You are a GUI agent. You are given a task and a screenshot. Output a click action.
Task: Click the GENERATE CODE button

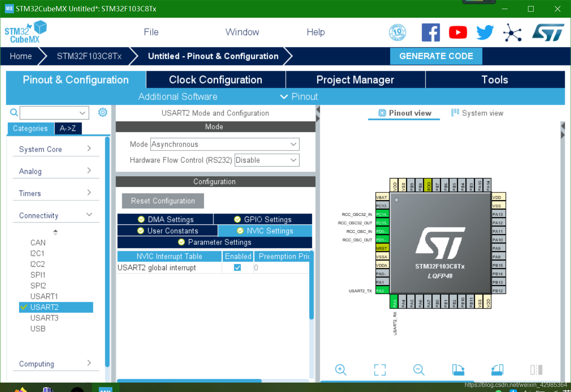click(436, 56)
